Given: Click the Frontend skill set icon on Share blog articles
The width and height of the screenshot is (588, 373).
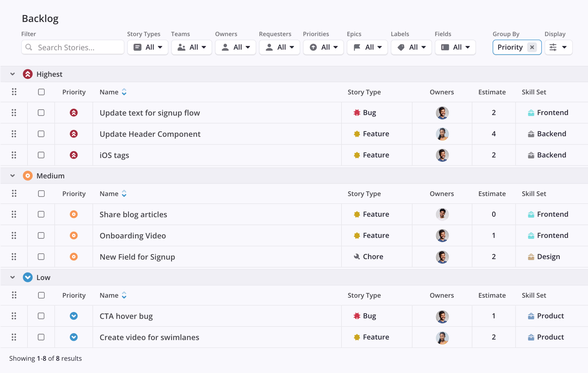Looking at the screenshot, I should [531, 214].
